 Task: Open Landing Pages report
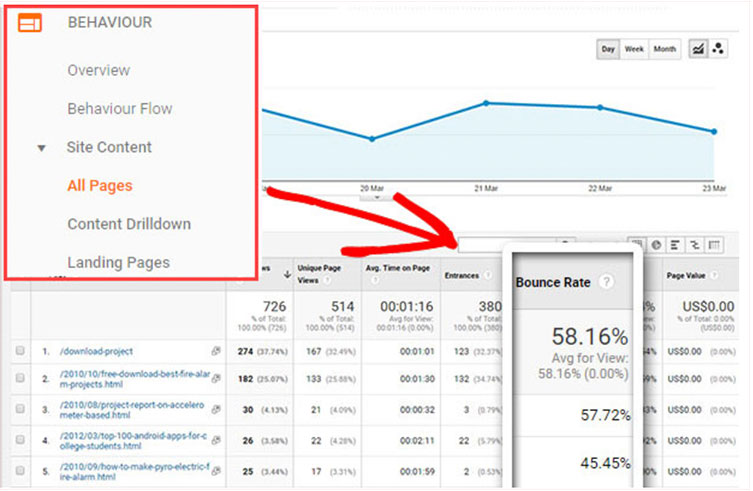(118, 262)
